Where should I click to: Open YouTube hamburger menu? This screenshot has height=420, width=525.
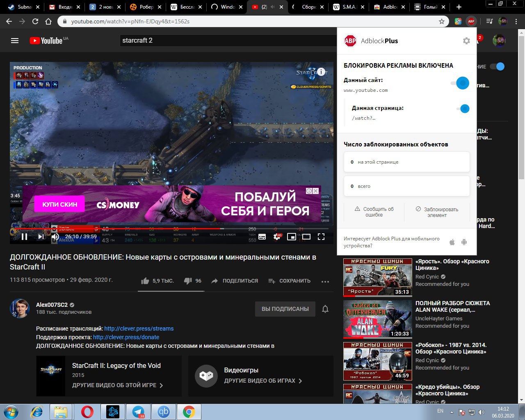pyautogui.click(x=15, y=41)
